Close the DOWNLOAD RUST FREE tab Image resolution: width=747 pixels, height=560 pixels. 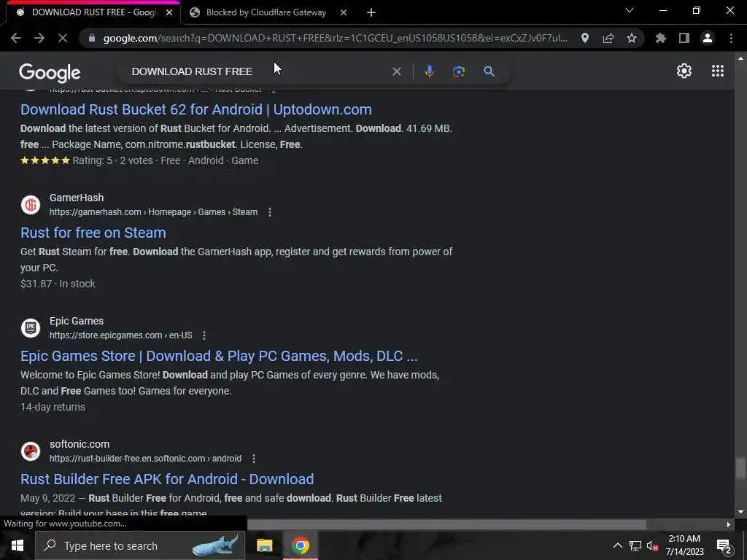pos(169,12)
